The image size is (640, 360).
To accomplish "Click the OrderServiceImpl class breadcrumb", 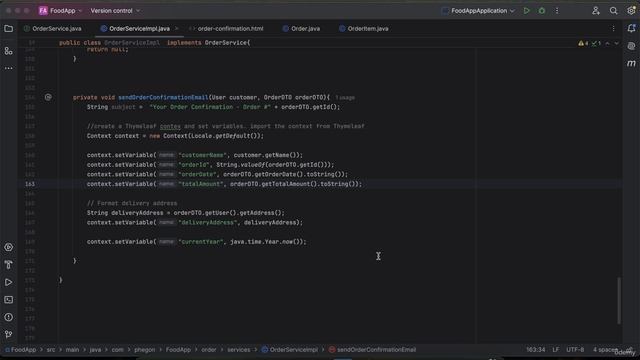I will pyautogui.click(x=289, y=349).
